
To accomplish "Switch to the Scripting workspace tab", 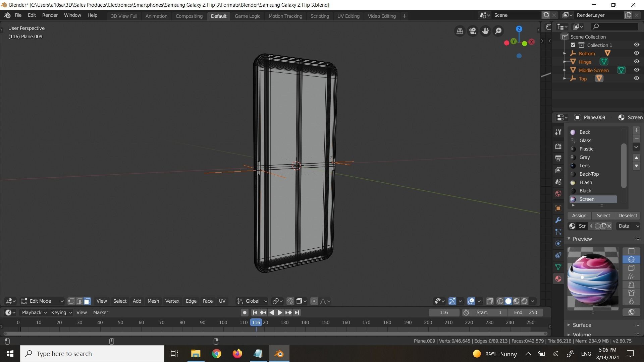I will pyautogui.click(x=320, y=16).
